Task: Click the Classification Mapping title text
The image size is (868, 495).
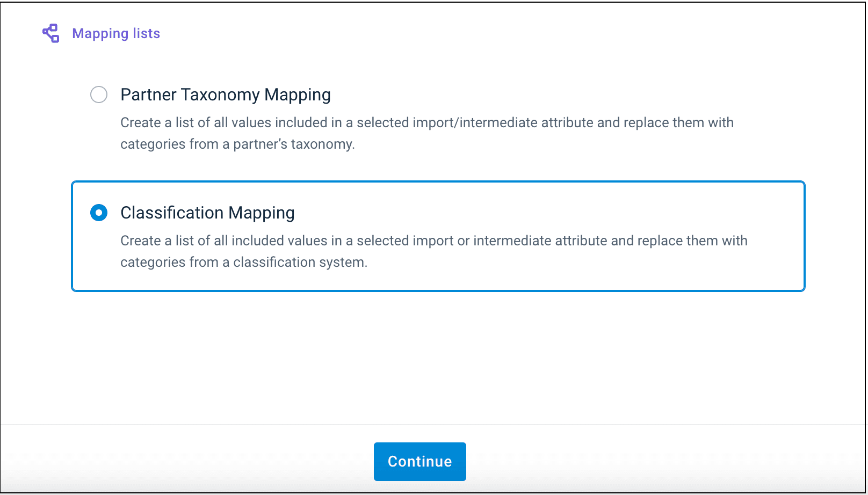Action: 207,213
